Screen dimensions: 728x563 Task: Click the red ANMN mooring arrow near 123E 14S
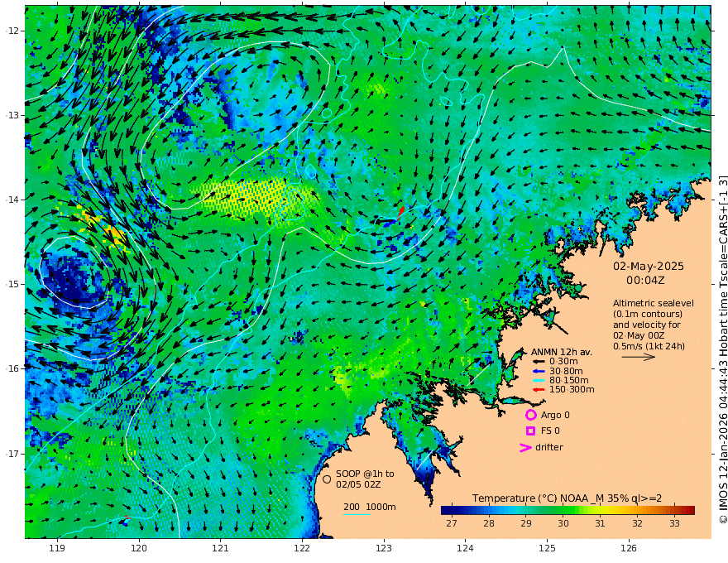coord(400,213)
